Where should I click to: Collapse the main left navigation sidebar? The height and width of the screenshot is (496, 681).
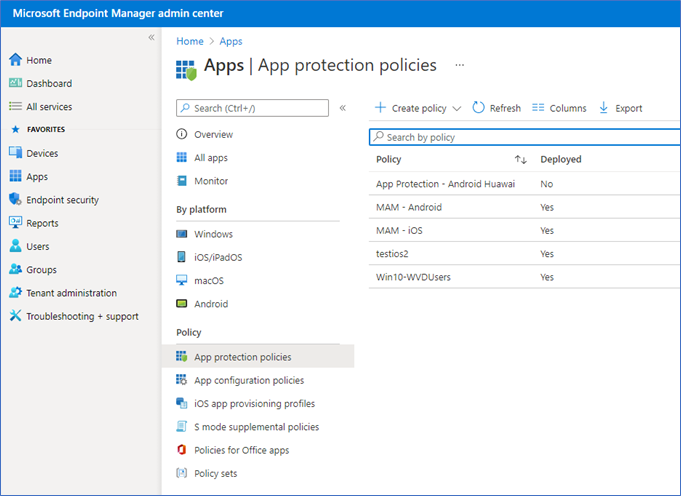coord(151,37)
